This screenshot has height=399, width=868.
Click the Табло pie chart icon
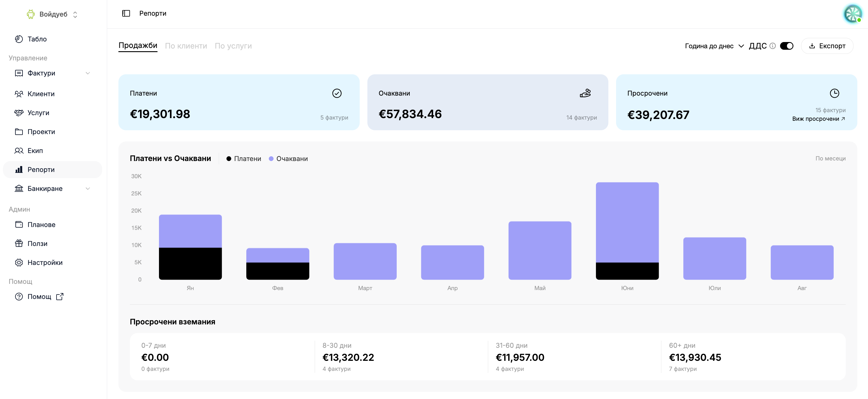(19, 39)
